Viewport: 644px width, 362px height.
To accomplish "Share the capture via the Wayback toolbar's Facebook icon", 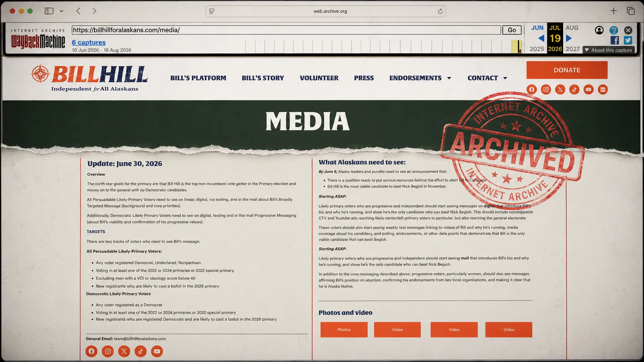I will tap(615, 40).
